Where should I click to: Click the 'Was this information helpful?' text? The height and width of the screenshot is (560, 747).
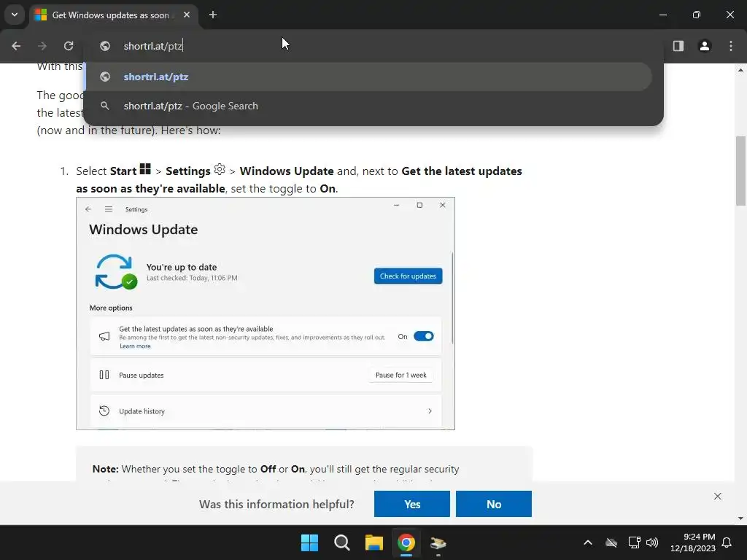coord(276,504)
